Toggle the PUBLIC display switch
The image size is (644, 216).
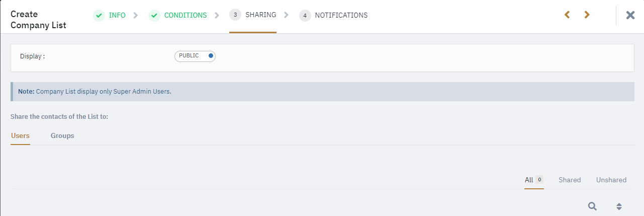(x=195, y=56)
